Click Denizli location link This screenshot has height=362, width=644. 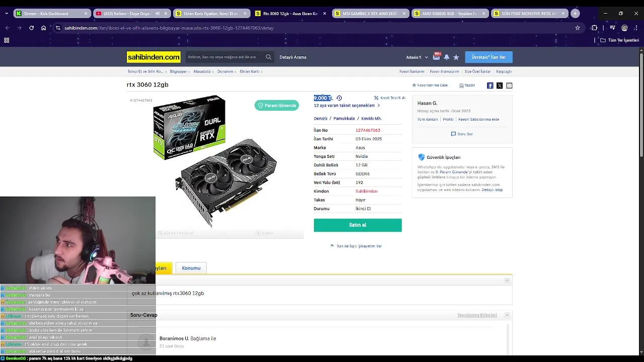tap(320, 119)
